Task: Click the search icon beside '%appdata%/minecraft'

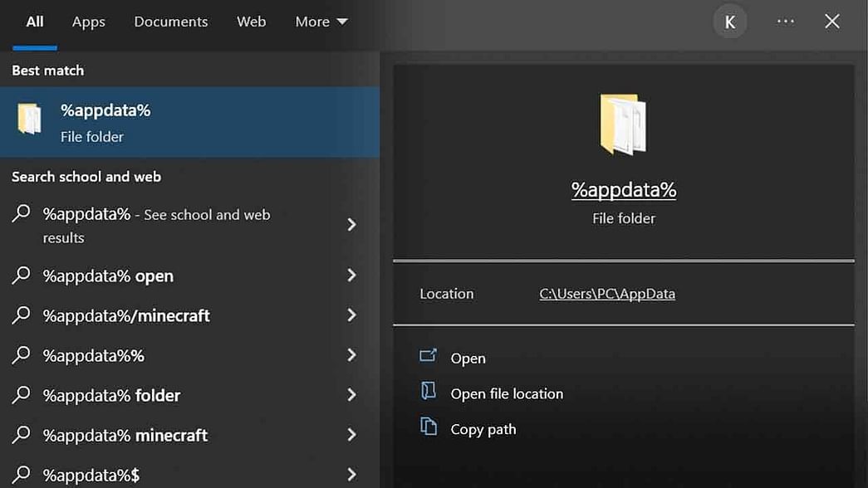Action: point(21,315)
